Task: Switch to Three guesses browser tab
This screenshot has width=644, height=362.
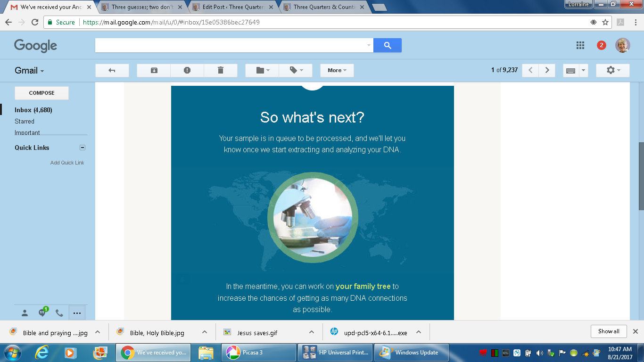Action: (140, 7)
